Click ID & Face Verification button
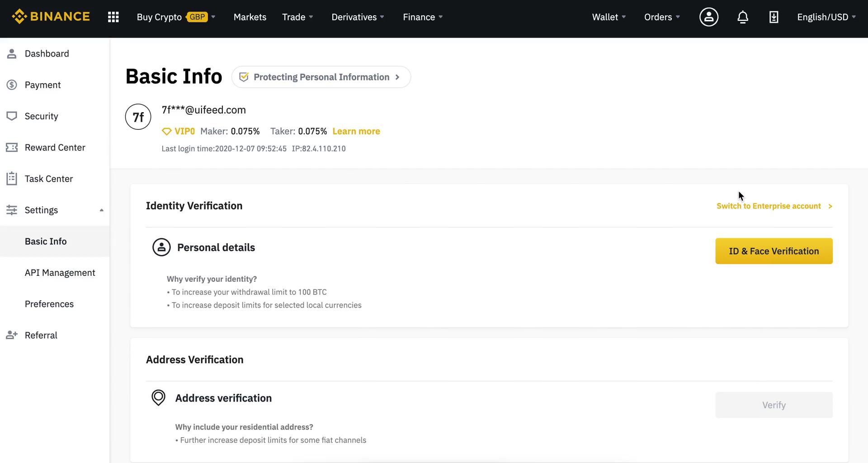This screenshot has height=463, width=868. pos(774,251)
